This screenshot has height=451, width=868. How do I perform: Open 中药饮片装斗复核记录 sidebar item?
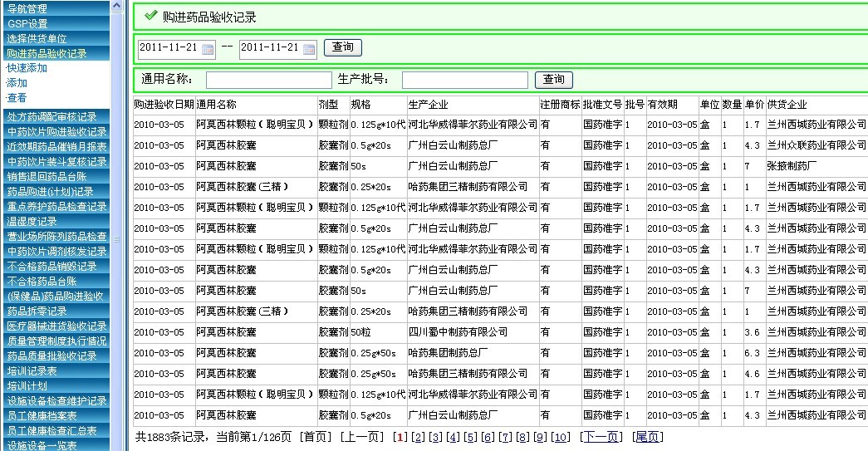[55, 162]
